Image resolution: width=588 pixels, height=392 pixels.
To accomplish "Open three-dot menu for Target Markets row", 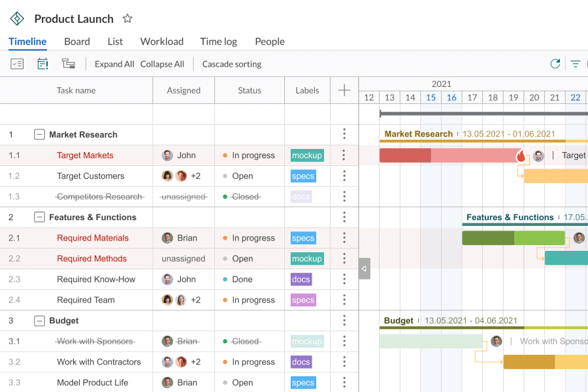I will [344, 155].
